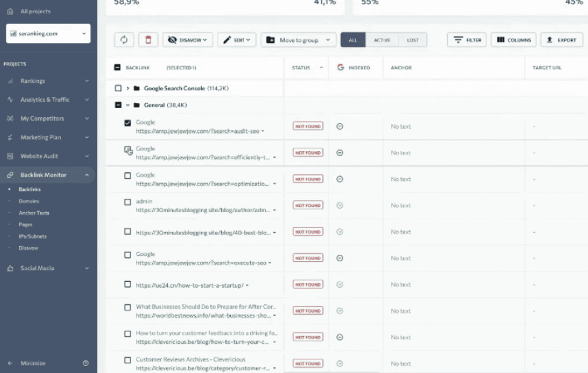Select Domains submenu item
Viewport: 588px width, 373px height.
click(x=29, y=201)
